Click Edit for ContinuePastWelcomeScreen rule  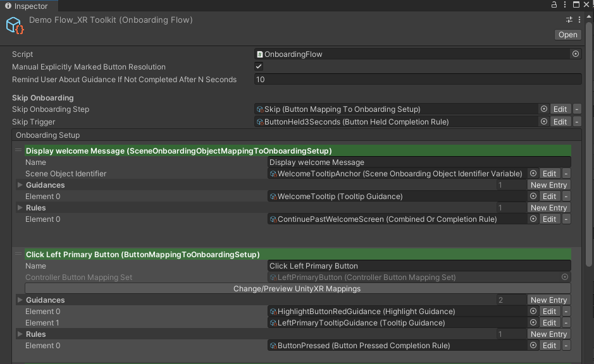click(x=549, y=219)
